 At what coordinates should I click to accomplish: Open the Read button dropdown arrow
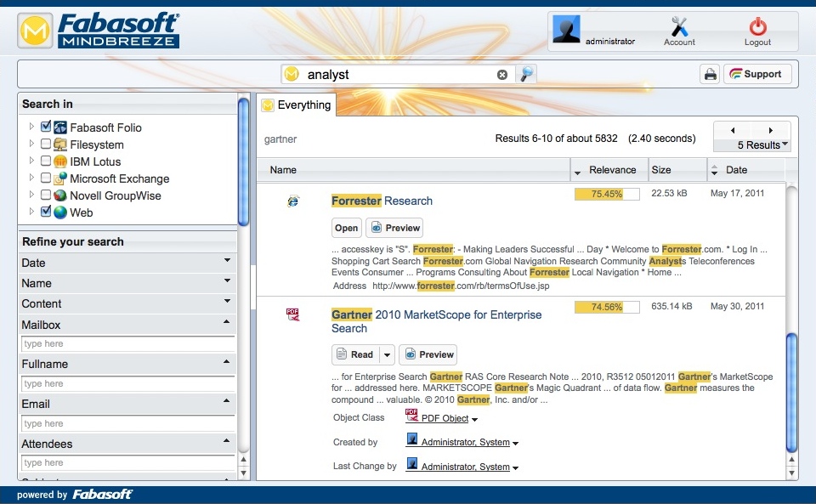pyautogui.click(x=387, y=354)
